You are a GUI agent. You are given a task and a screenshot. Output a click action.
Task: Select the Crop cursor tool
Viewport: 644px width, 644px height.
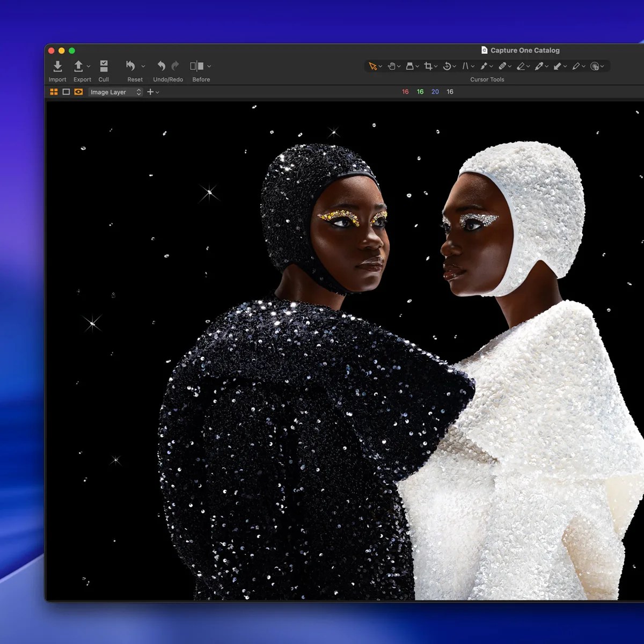(428, 66)
